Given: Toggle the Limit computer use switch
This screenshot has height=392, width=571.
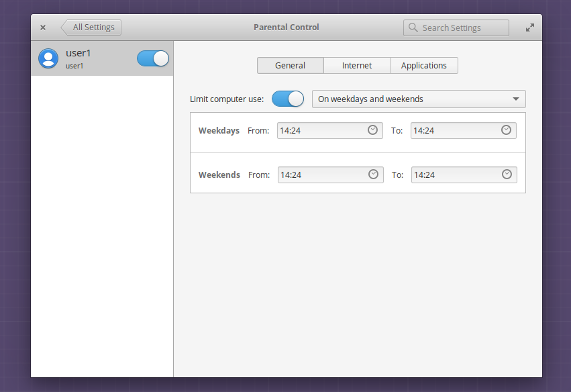Looking at the screenshot, I should tap(288, 99).
